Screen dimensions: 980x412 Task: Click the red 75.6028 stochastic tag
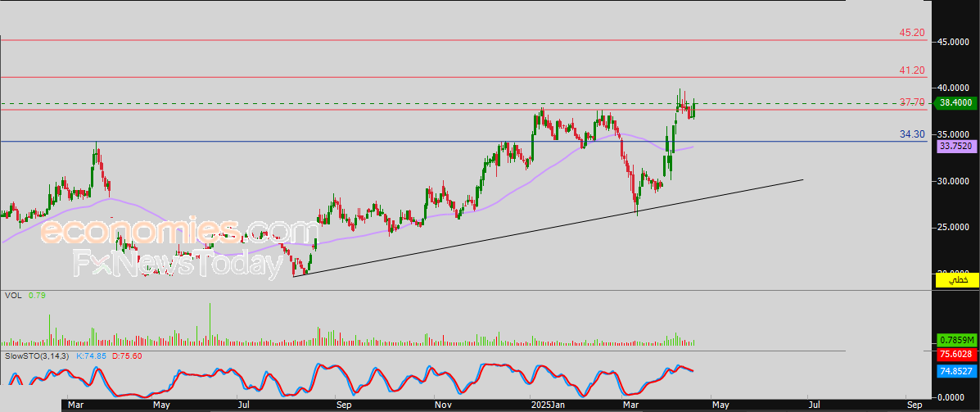coord(955,354)
